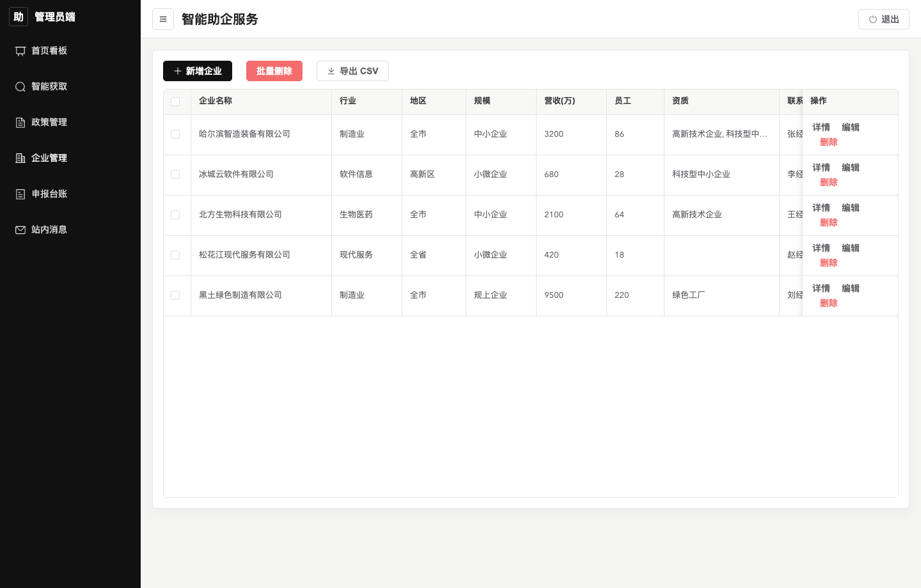The height and width of the screenshot is (588, 921).
Task: Click the 绿色工厂 cell
Action: pos(721,295)
